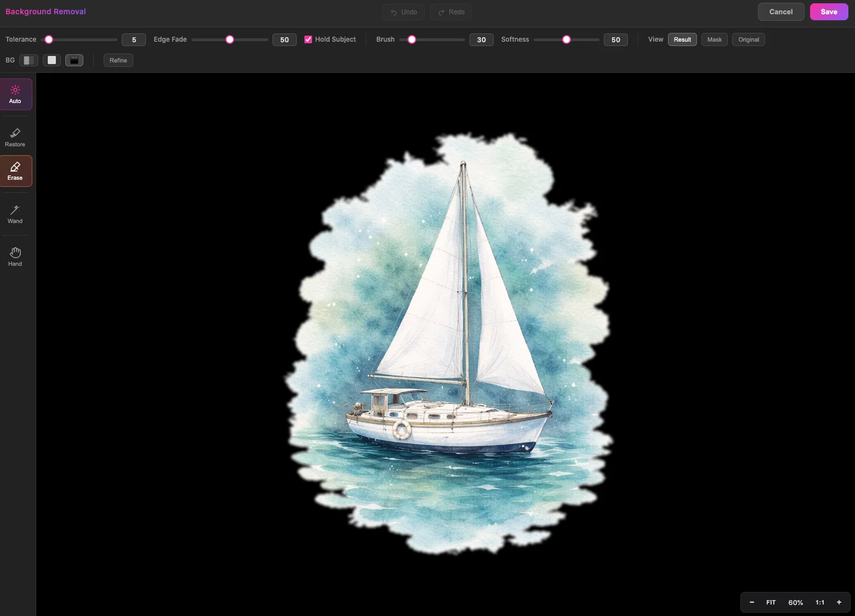Select the Hand pan tool

(x=15, y=257)
